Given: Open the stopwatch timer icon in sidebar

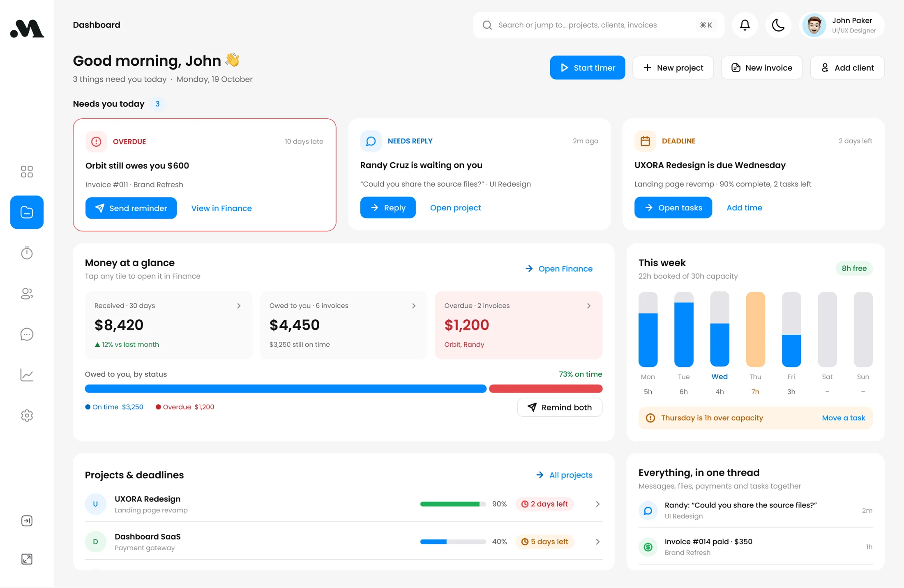Looking at the screenshot, I should click(27, 253).
